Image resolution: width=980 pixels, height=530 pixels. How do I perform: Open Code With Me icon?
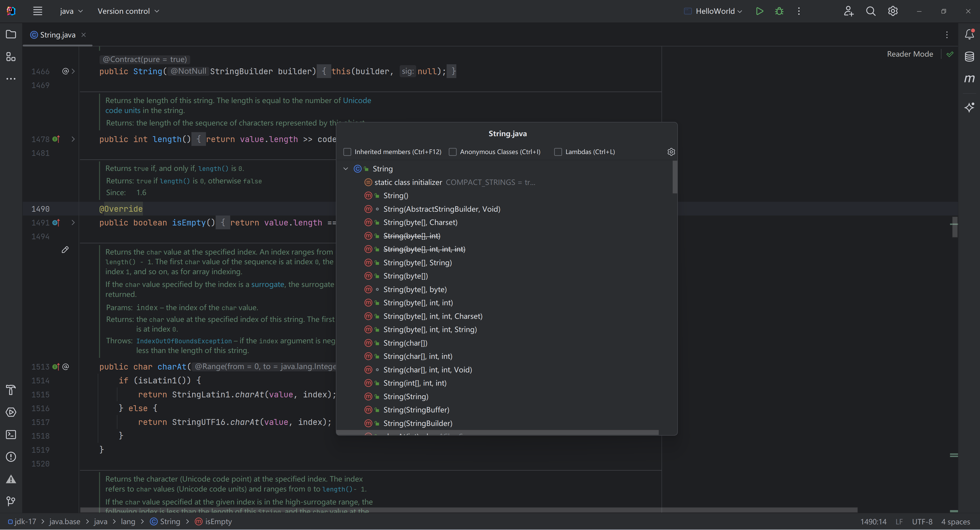click(x=849, y=11)
